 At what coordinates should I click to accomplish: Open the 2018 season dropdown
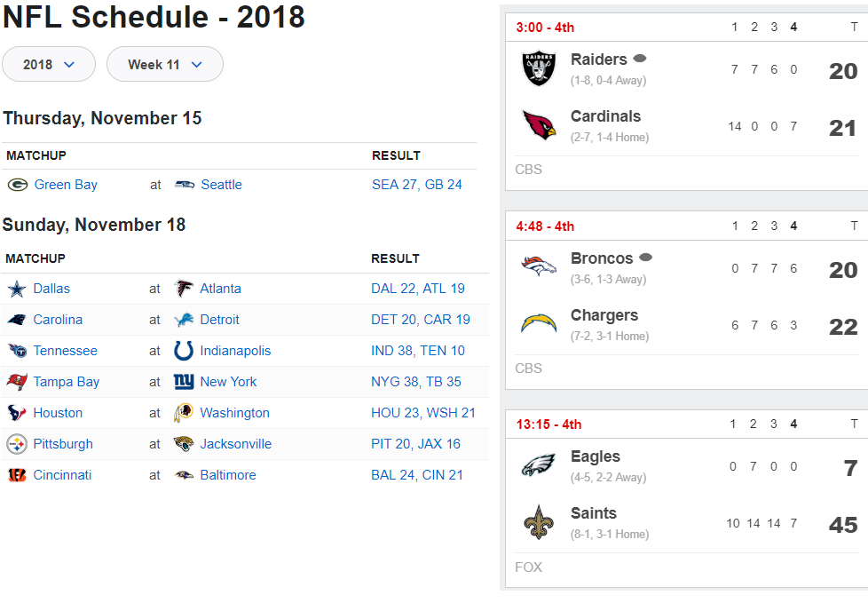coord(49,64)
